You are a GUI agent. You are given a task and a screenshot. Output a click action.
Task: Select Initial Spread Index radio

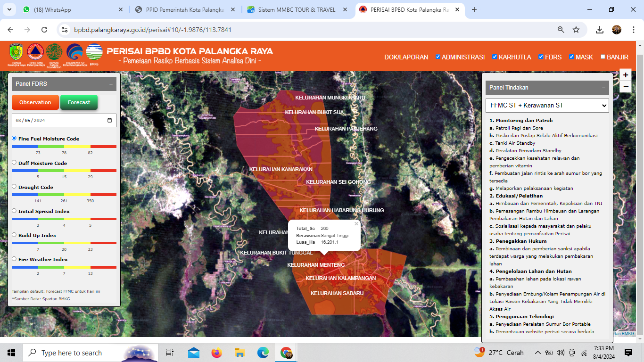click(14, 211)
